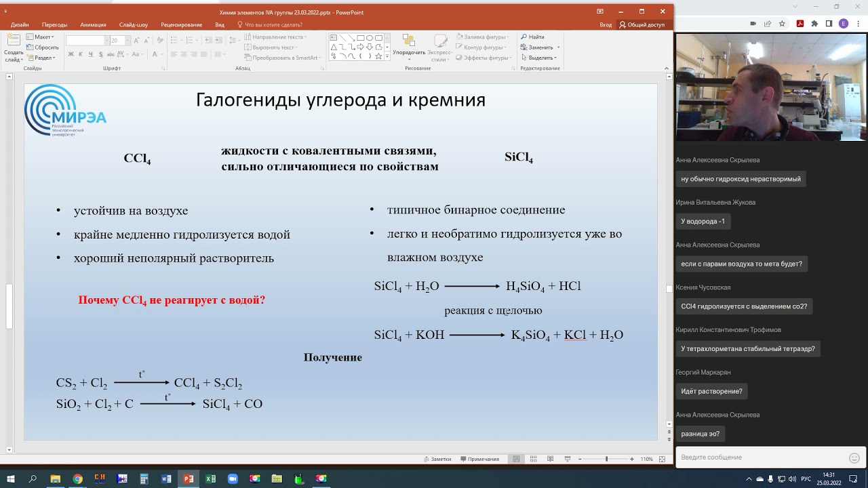Click the zoom in plus button

coord(632,459)
